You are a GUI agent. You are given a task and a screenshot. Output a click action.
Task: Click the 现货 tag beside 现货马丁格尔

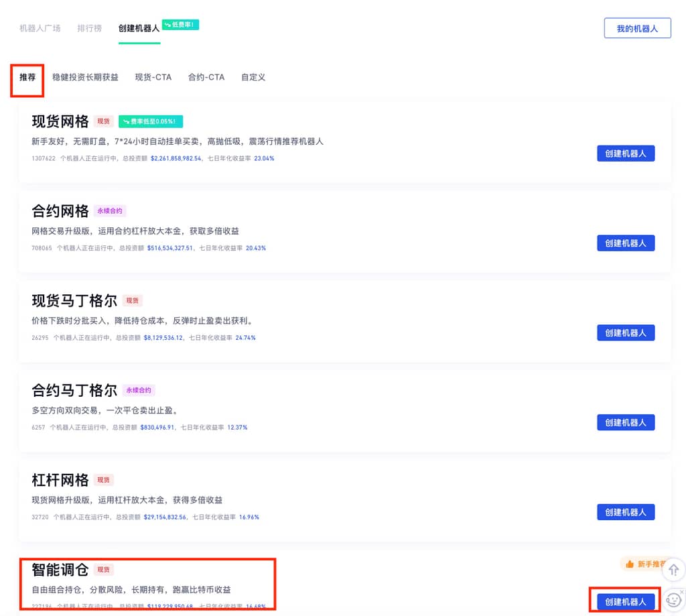(133, 301)
